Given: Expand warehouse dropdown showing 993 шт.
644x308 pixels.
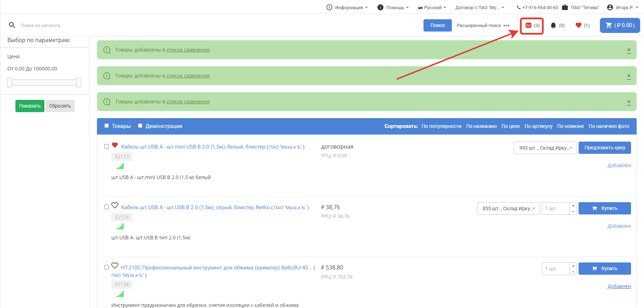Looking at the screenshot, I should point(545,148).
